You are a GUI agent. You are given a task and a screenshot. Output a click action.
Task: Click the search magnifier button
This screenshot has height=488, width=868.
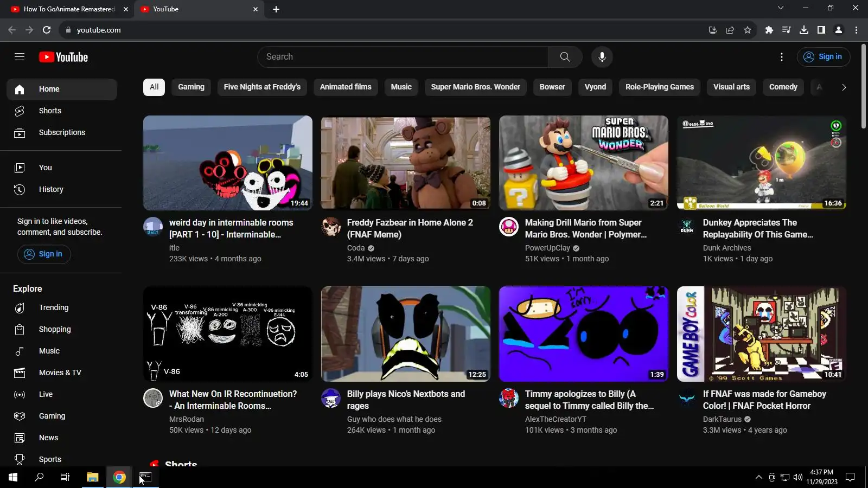[x=565, y=57]
